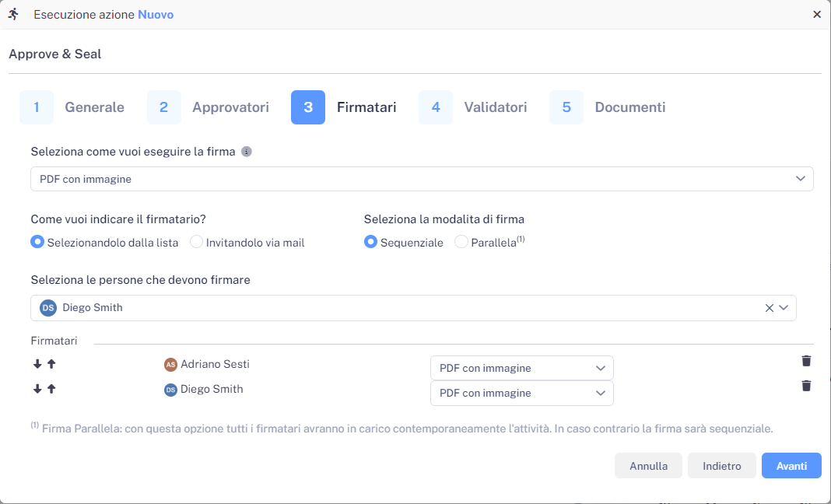Clear the selected Diego Smith with X
Screen dimensions: 831x504
pyautogui.click(x=769, y=308)
